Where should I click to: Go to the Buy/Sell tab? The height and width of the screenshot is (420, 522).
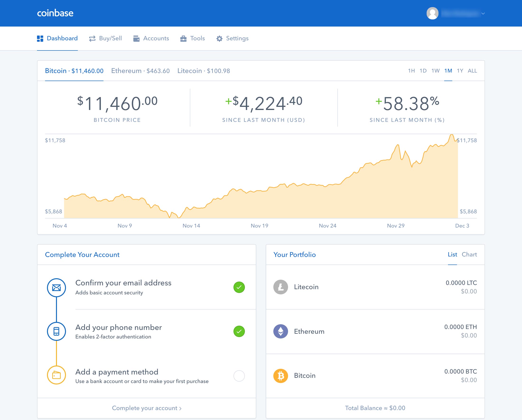pos(105,38)
